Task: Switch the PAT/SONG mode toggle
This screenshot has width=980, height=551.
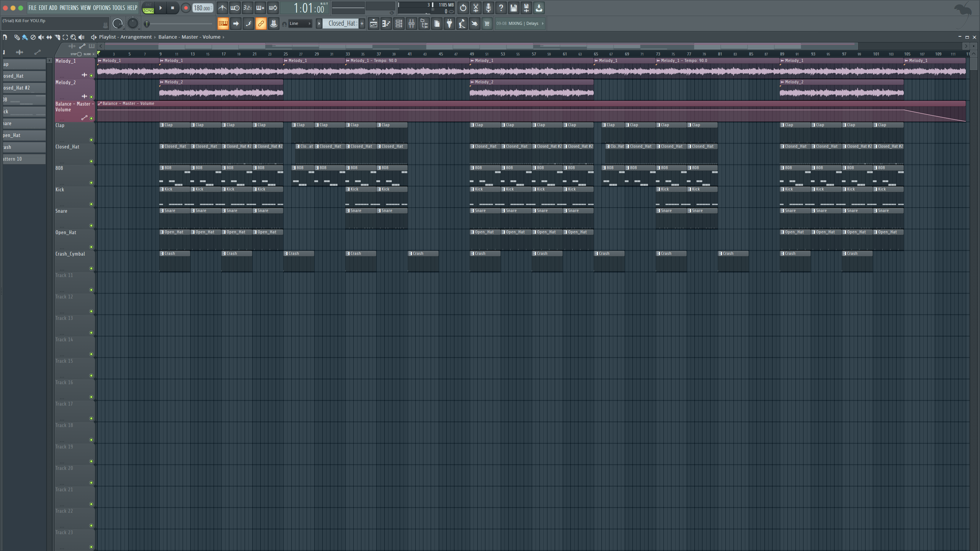Action: pyautogui.click(x=148, y=8)
